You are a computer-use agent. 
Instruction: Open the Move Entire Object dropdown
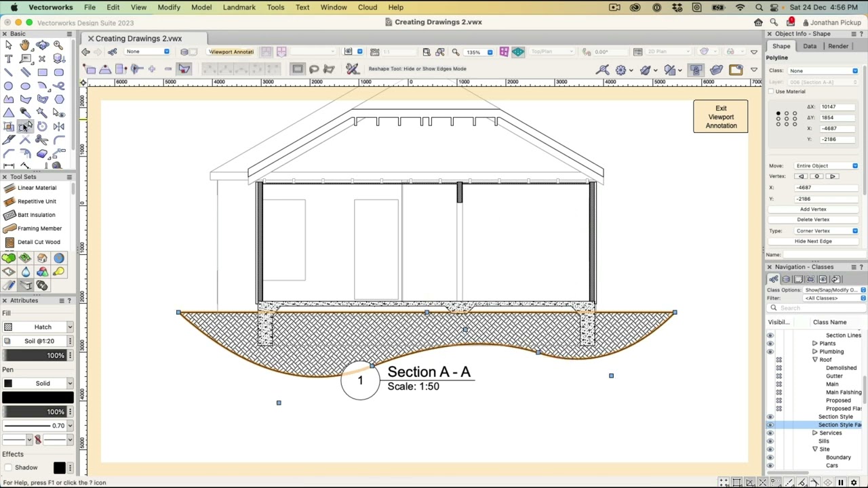point(827,165)
